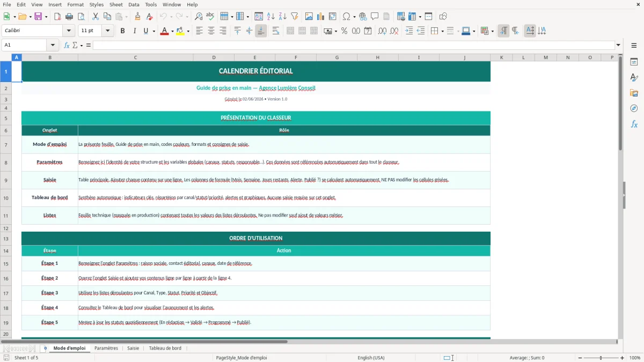Click the Format as Percent icon
This screenshot has height=362, width=644.
344,31
